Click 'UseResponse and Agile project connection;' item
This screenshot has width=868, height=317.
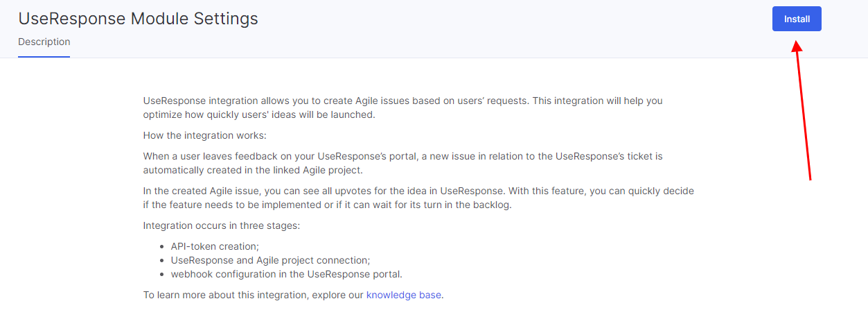[x=271, y=260]
